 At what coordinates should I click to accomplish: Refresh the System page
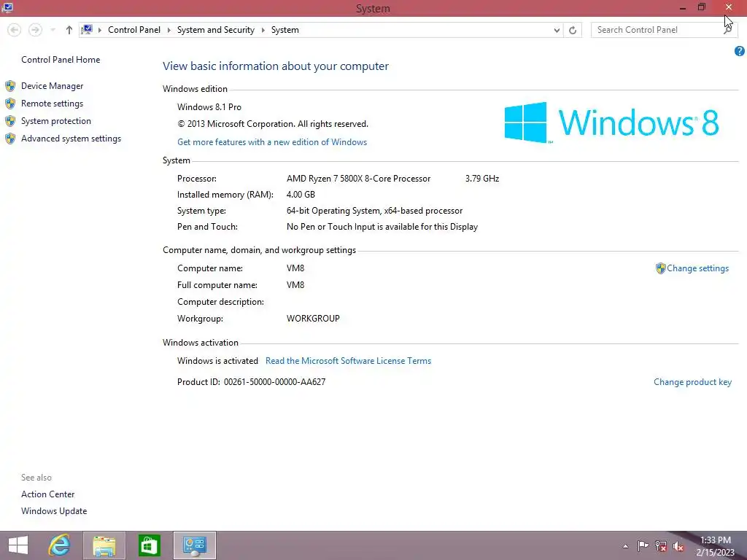(573, 30)
